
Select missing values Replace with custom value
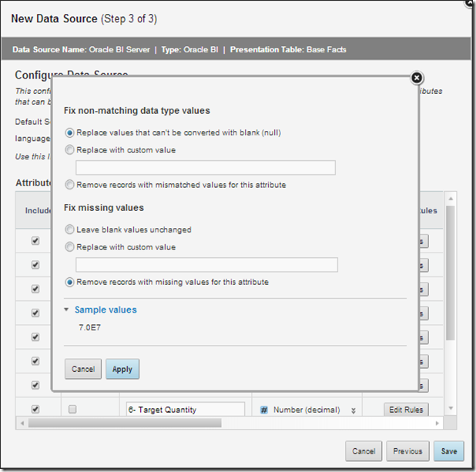click(70, 247)
